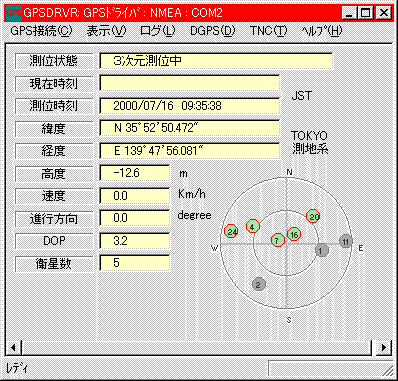Select gray satellite 2 marker
Viewport: 398px width, 381px height.
click(258, 285)
